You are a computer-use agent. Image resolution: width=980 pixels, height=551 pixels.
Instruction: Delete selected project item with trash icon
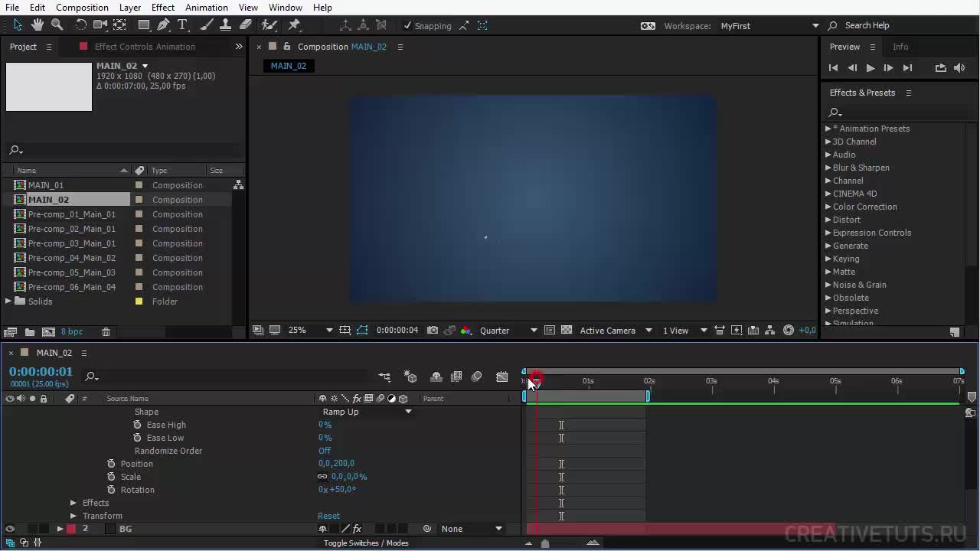click(106, 331)
